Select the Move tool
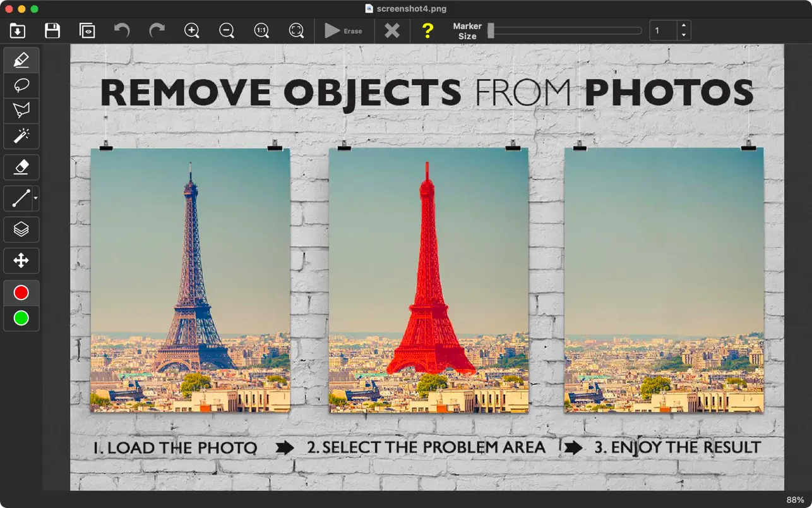 pos(21,260)
